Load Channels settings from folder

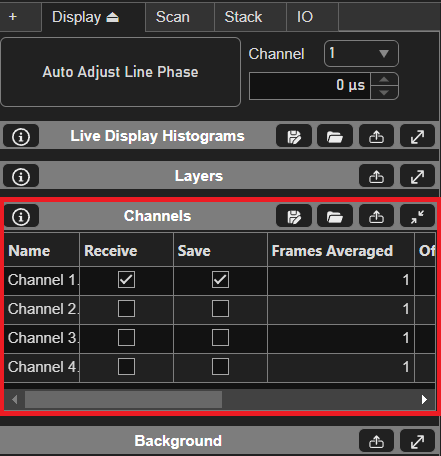335,216
